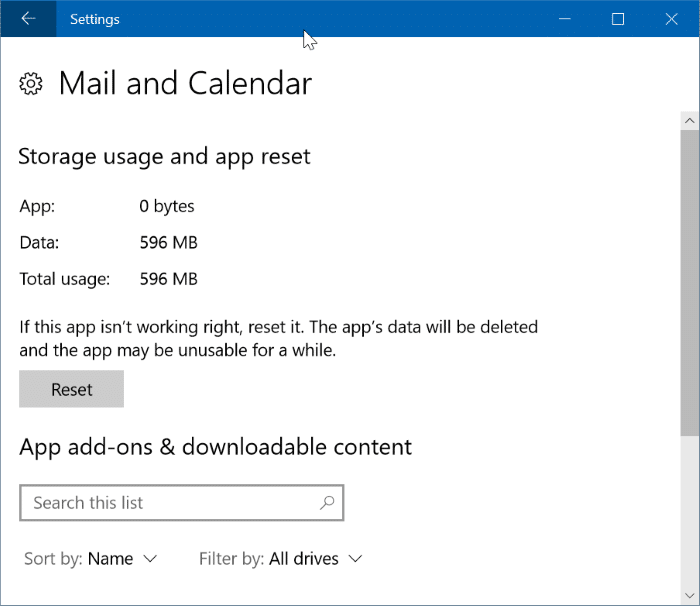Click the Settings title in title bar
Screen dimensions: 700x606
click(x=95, y=20)
